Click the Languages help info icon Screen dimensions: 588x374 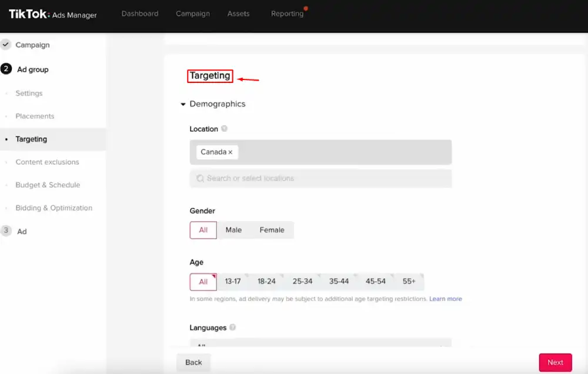coord(232,327)
